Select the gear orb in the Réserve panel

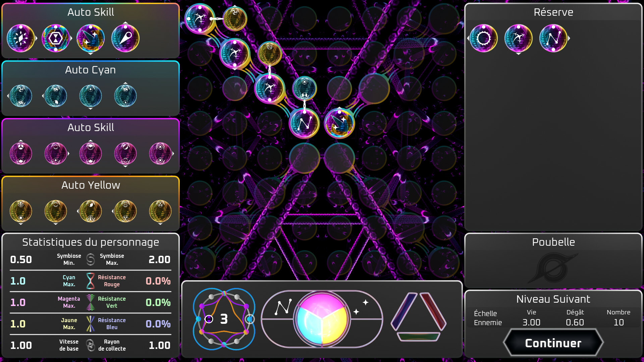[x=484, y=38]
